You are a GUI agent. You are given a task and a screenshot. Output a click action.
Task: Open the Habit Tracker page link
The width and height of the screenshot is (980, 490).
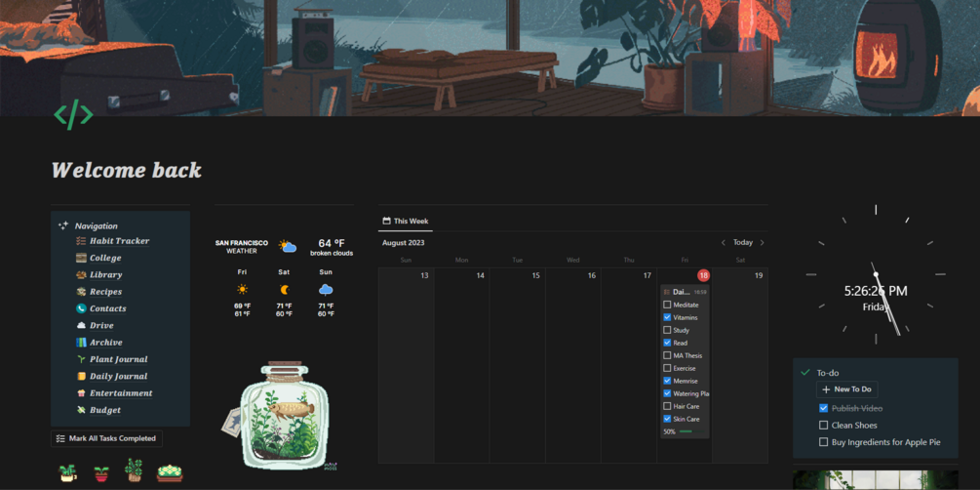tap(119, 241)
